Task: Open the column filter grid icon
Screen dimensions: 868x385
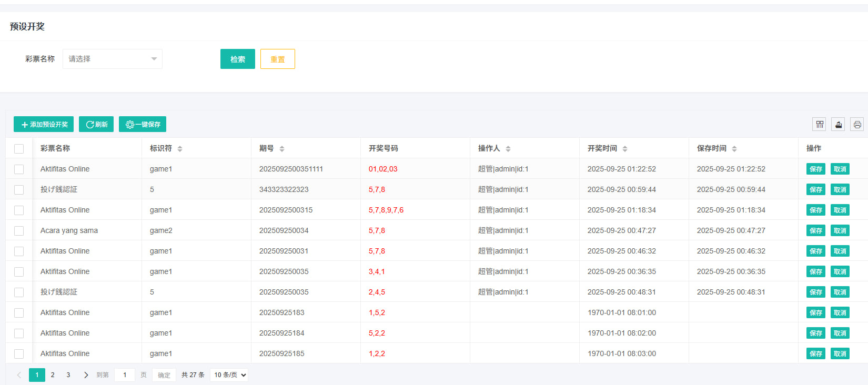Action: [x=819, y=125]
